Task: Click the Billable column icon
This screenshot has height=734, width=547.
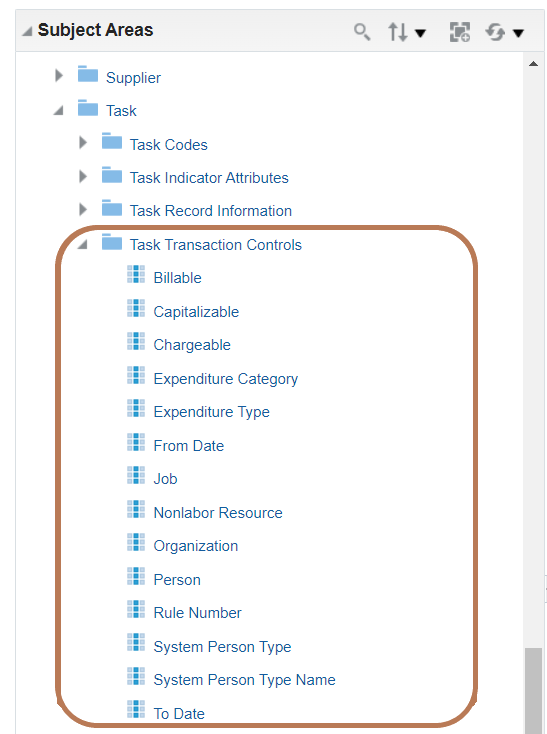Action: click(136, 274)
